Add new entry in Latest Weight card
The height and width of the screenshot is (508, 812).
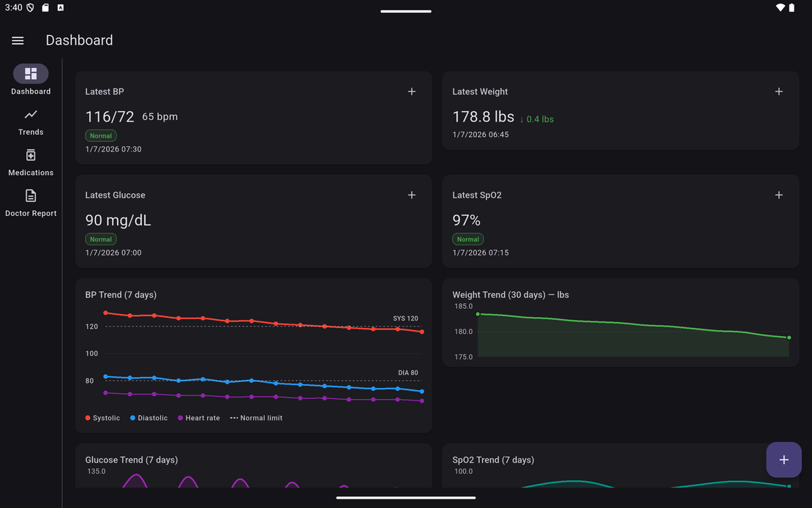coord(778,91)
